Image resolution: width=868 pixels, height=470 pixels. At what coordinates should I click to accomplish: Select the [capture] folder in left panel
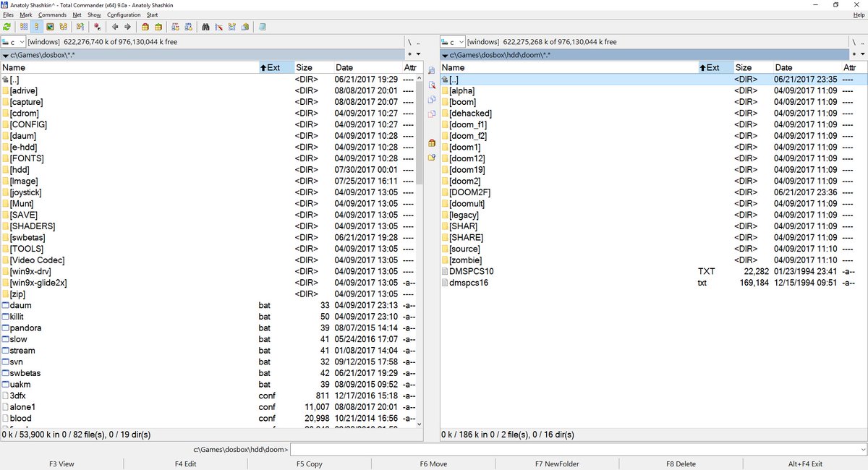click(210, 102)
